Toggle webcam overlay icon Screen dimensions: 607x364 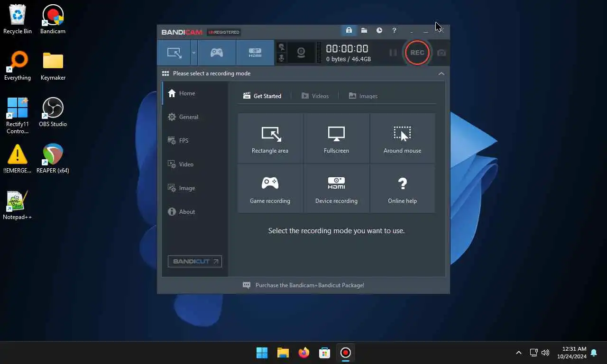(301, 53)
